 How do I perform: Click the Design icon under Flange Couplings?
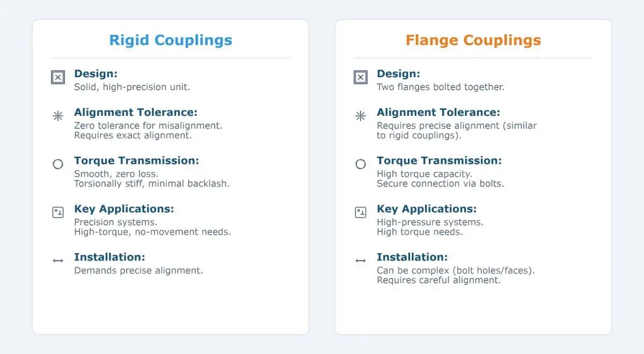(x=361, y=77)
